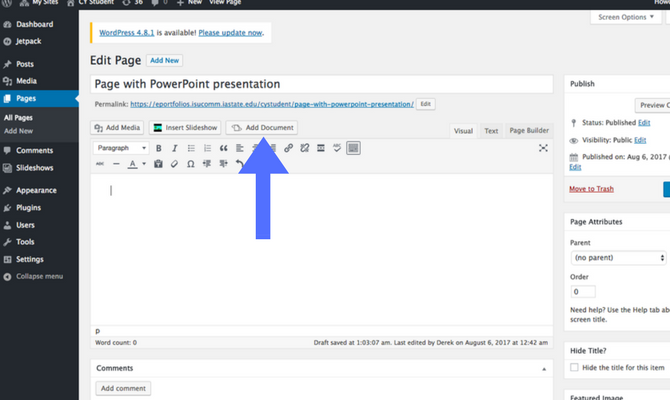Switch to the Page Builder tab
The image size is (670, 400).
pyautogui.click(x=529, y=131)
